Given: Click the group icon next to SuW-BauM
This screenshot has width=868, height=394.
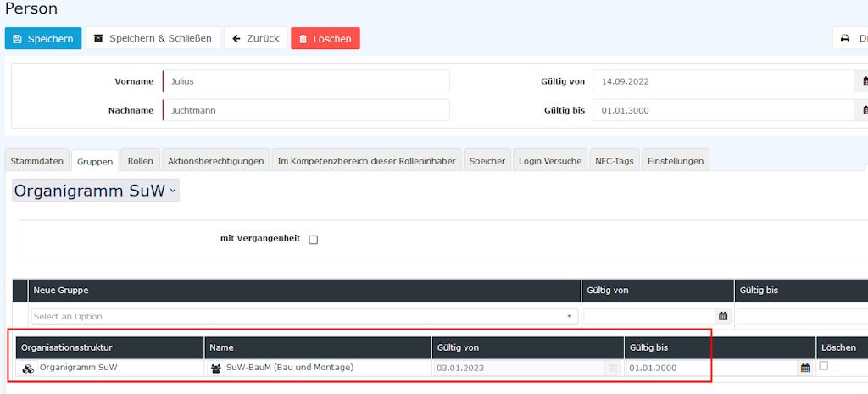Looking at the screenshot, I should [x=215, y=369].
